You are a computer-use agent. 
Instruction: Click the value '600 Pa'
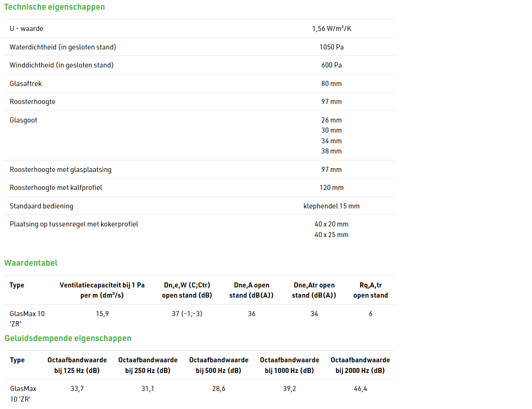click(x=332, y=65)
